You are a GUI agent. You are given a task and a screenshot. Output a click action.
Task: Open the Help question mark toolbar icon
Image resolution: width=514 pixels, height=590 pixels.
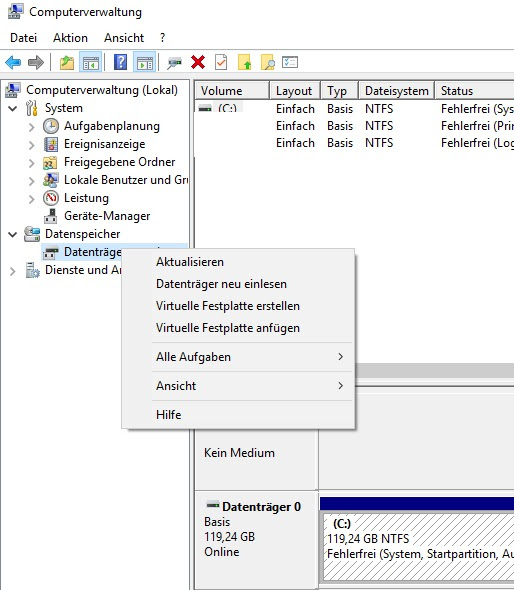click(x=120, y=62)
